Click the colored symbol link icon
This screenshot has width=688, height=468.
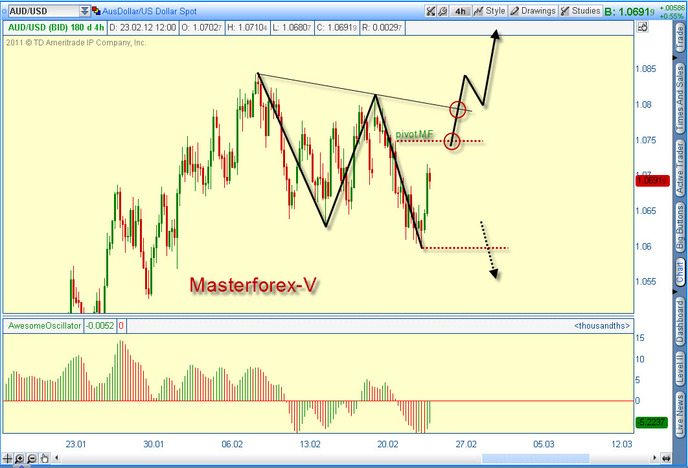(96, 11)
